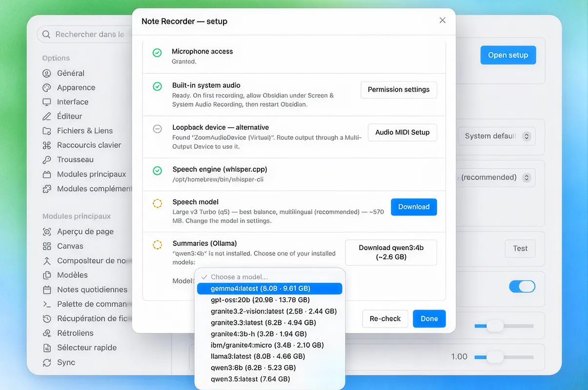
Task: Launch Audio MIDI Setup
Action: pos(403,132)
